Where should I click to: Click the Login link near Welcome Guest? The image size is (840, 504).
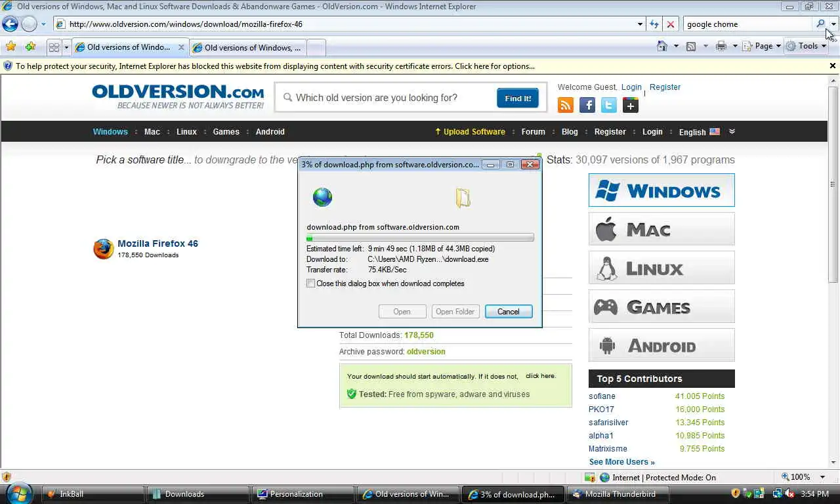[631, 87]
